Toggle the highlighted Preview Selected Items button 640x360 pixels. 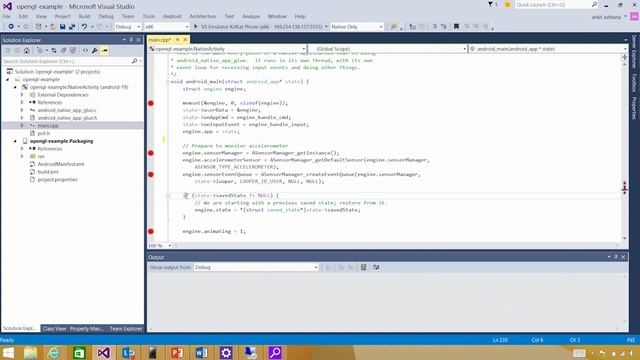[x=104, y=51]
